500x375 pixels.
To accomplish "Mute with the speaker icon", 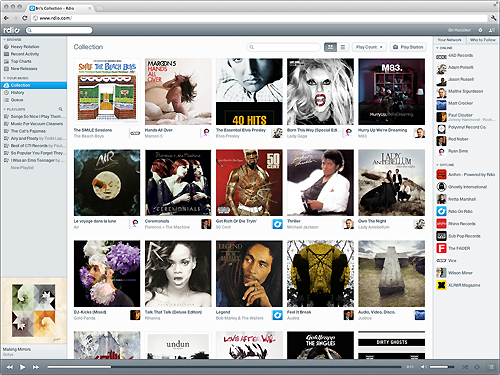I will [423, 367].
